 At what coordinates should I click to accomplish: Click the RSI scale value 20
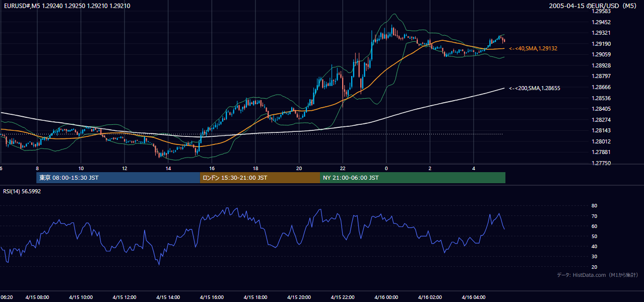(594, 267)
